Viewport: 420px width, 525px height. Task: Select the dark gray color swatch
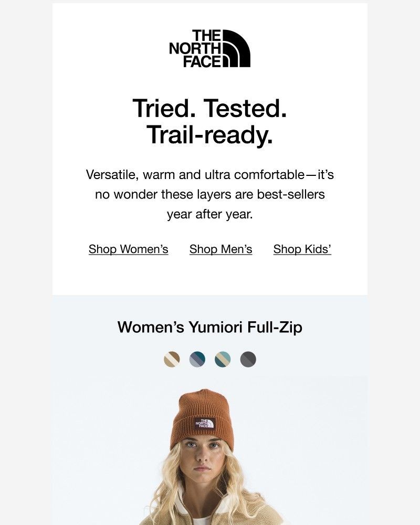[x=248, y=359]
